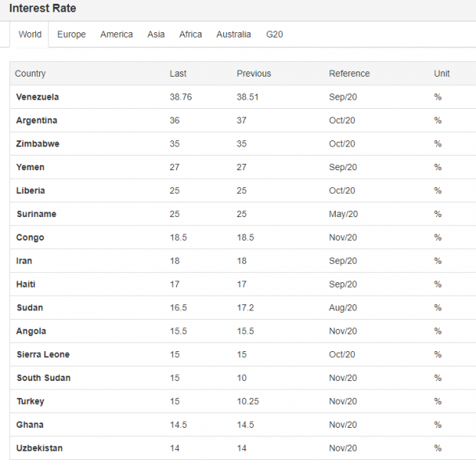The width and height of the screenshot is (476, 460).
Task: Sort table by Last column header
Action: tap(178, 74)
